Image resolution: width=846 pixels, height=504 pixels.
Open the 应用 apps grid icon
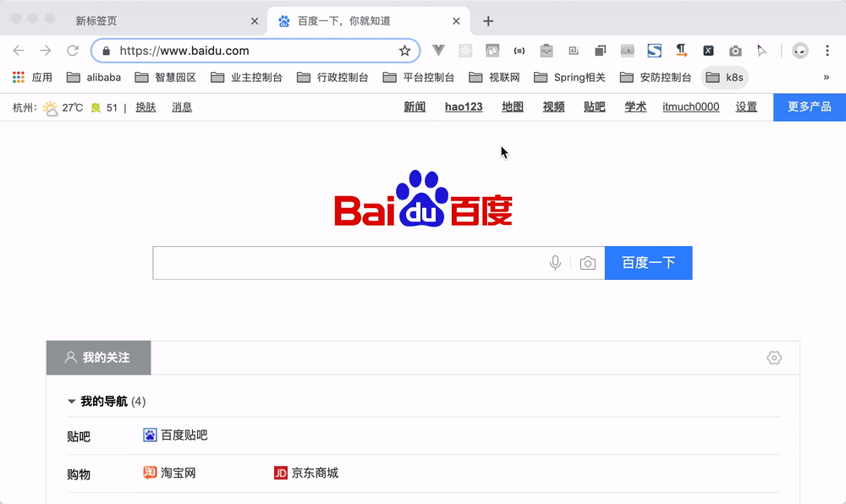coord(19,77)
